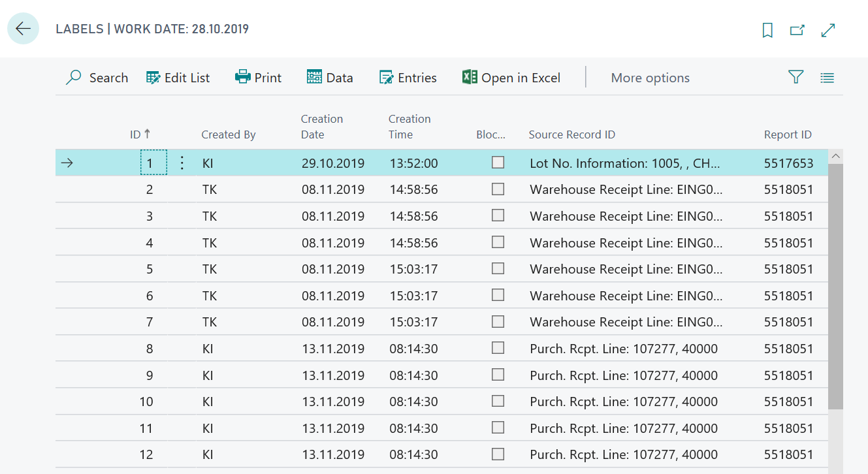Open the Data action

(x=330, y=78)
